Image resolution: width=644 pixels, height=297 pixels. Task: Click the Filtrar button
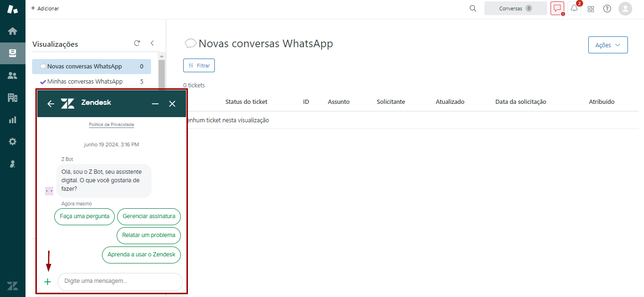[x=199, y=66]
